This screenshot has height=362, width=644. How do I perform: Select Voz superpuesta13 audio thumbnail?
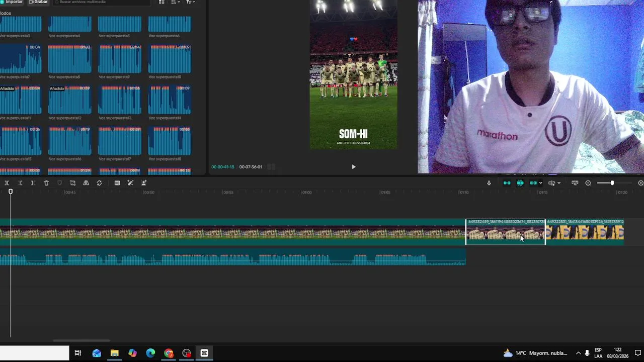120,100
